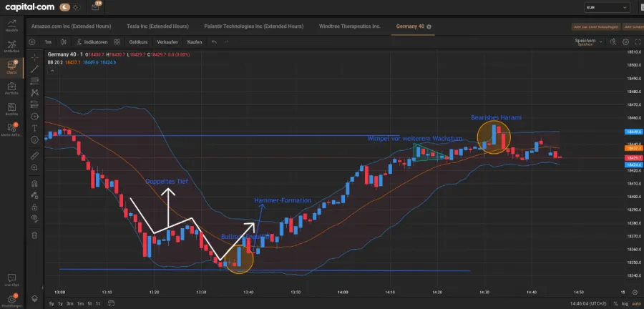Pick the ruler measure tool
Image resolution: width=644 pixels, height=309 pixels.
(34, 154)
